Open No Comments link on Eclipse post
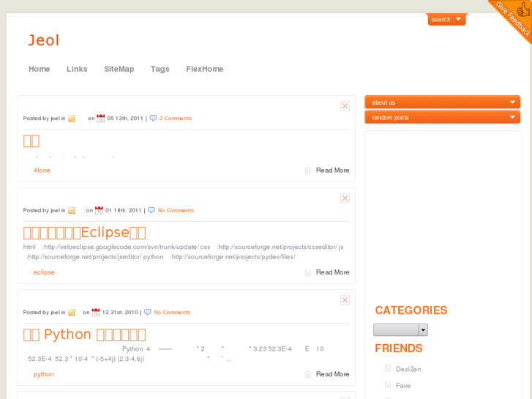 [176, 210]
